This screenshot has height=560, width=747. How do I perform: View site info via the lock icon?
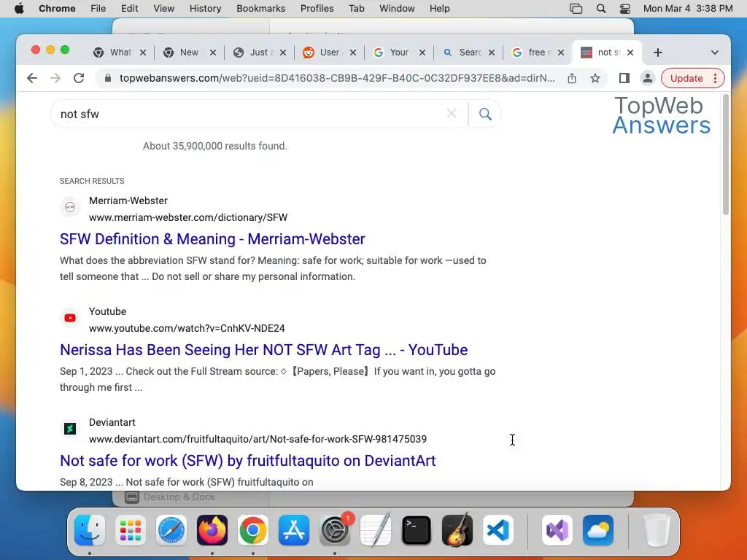(108, 78)
